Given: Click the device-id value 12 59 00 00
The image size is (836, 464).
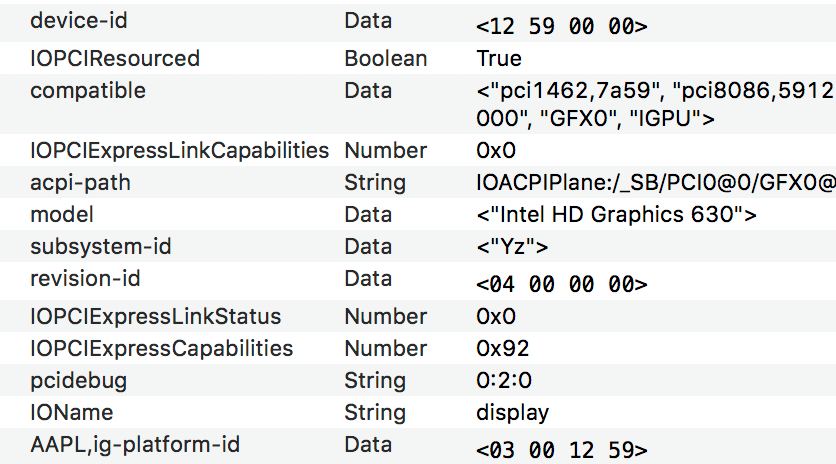Looking at the screenshot, I should point(562,26).
